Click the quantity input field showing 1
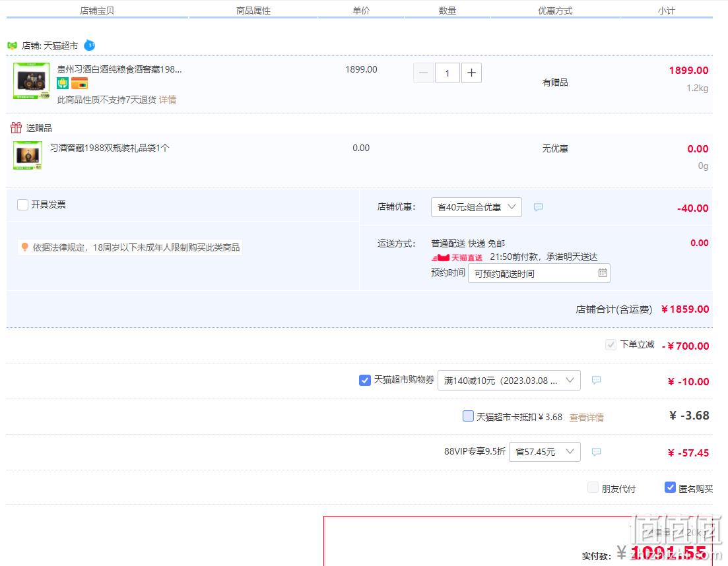728x566 pixels. (447, 73)
